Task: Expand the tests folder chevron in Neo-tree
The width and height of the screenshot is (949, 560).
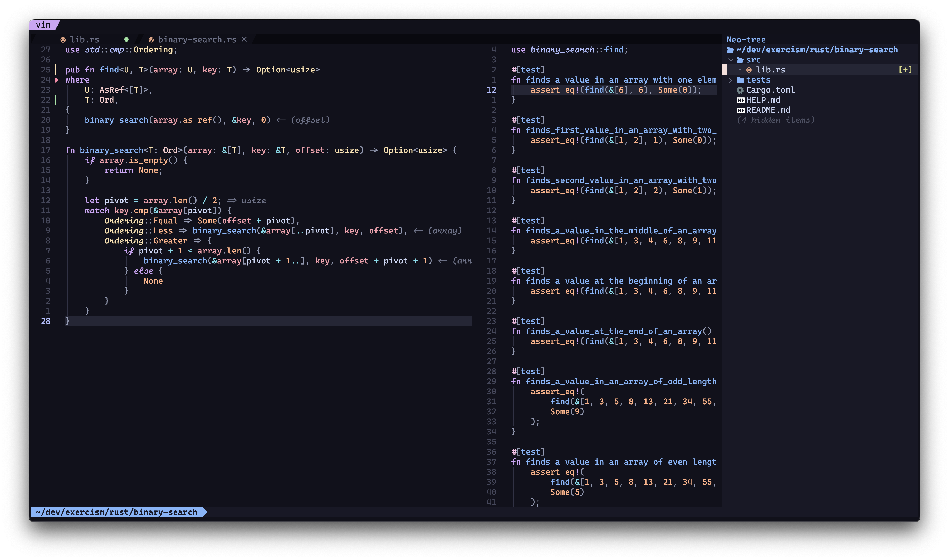Action: [731, 80]
